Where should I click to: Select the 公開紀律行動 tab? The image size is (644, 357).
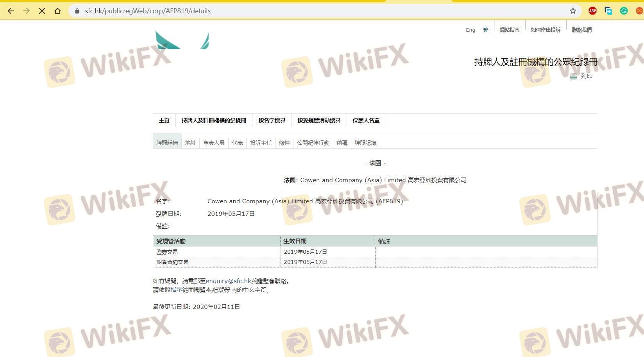point(313,143)
